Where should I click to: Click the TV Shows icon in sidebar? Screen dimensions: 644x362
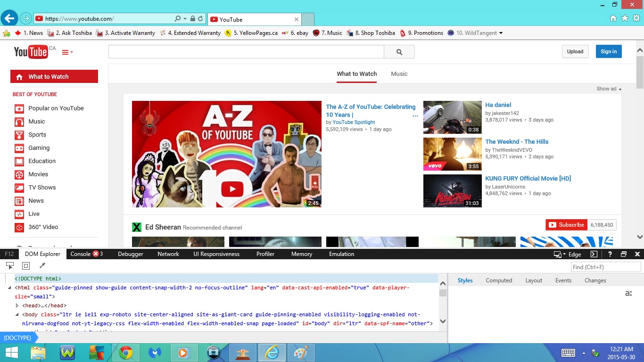coord(19,188)
